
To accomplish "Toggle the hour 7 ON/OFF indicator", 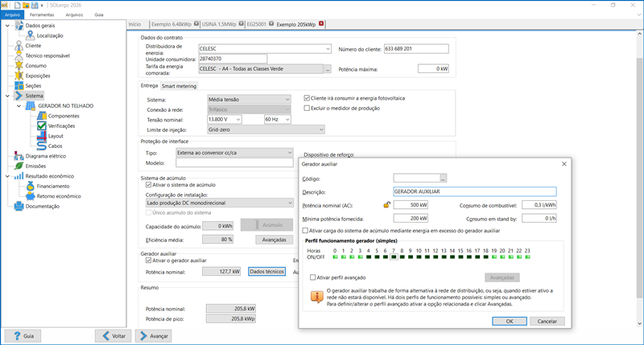I will coord(394,257).
